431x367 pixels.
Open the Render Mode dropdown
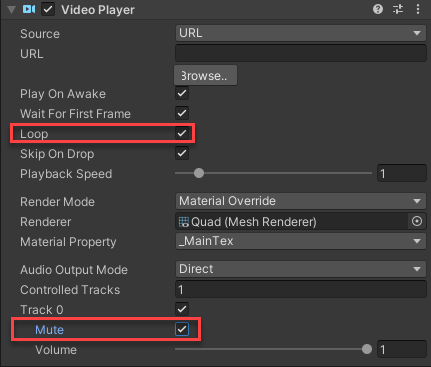[301, 201]
